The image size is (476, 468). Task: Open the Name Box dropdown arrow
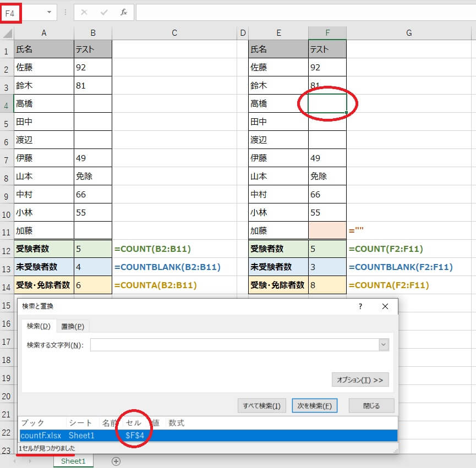pos(50,12)
